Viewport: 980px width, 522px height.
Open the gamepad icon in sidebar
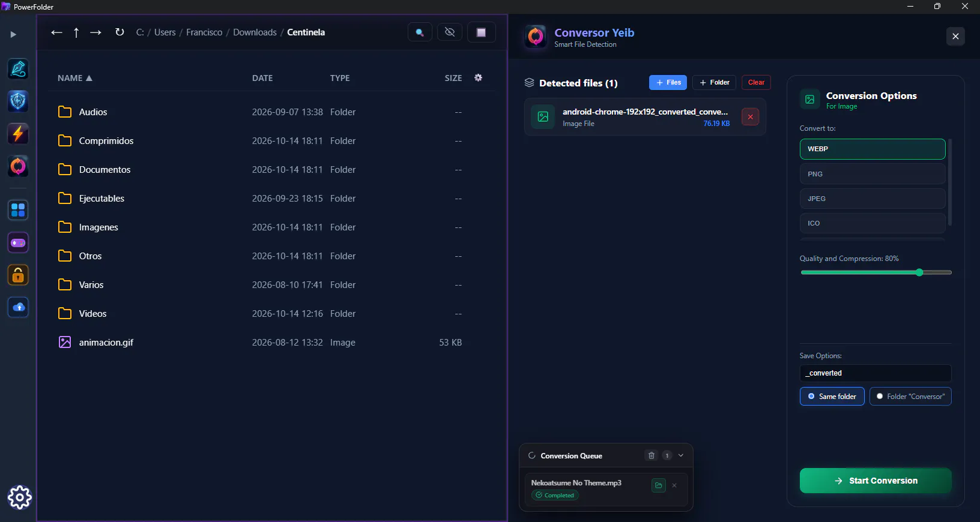pos(18,243)
